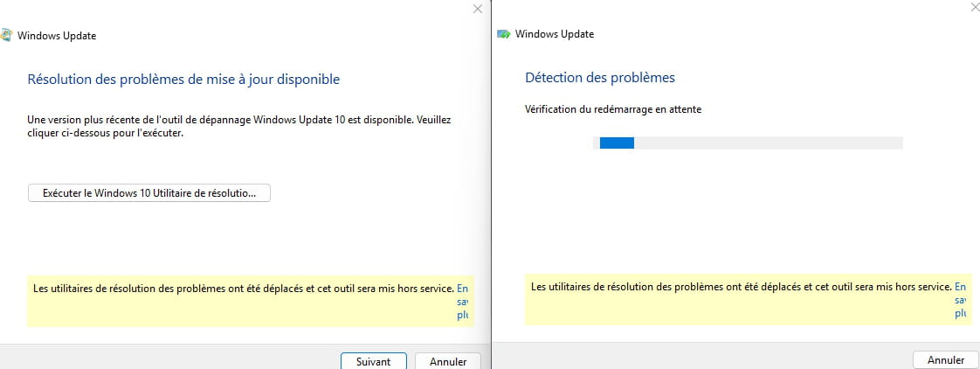The image size is (980, 369).
Task: Click the Windows Update icon in the left dialog
Action: tap(6, 36)
